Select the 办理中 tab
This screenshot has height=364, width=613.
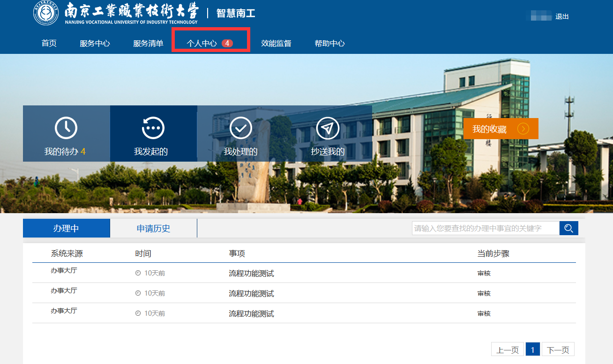point(66,229)
